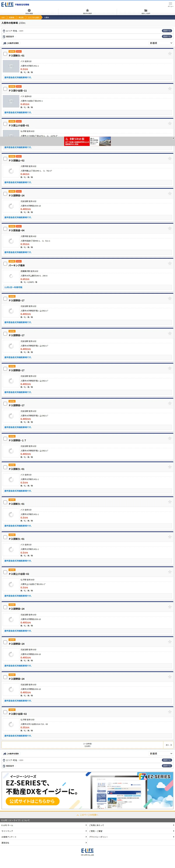Screen dimensions: 175x868
Task: Open the hamburger メニュー icon
Action: 170,4
